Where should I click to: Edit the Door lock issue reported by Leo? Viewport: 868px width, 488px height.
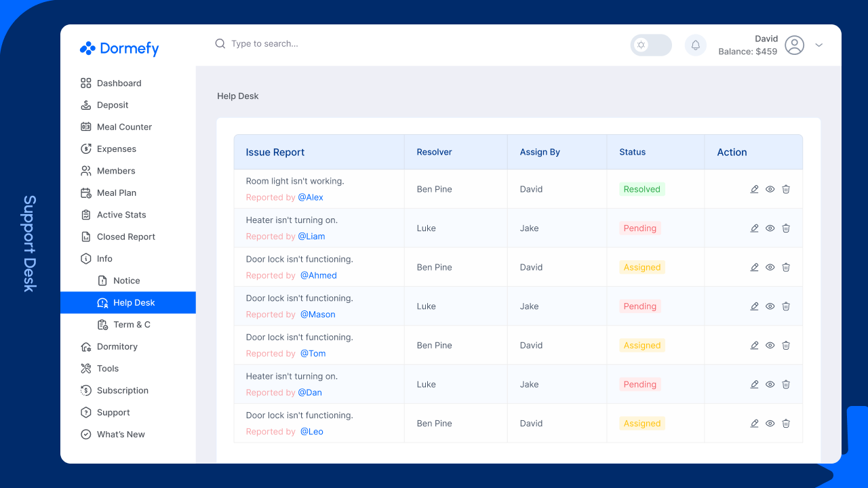point(754,424)
